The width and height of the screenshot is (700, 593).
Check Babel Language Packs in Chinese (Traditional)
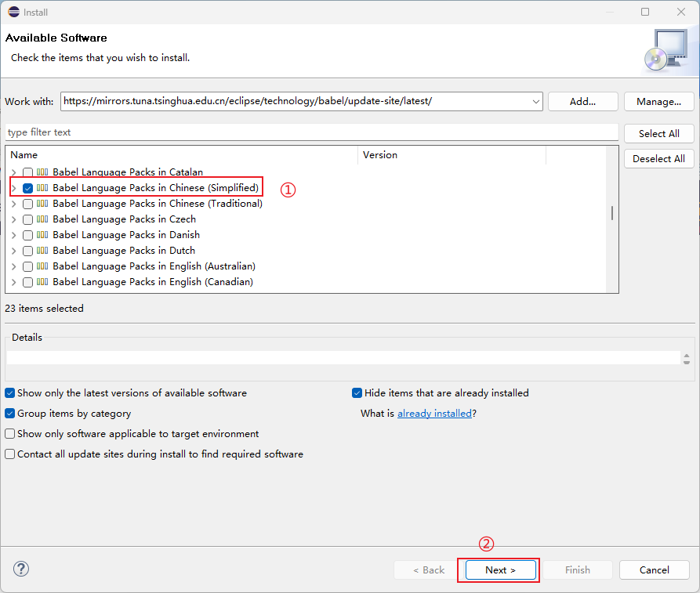(x=27, y=204)
